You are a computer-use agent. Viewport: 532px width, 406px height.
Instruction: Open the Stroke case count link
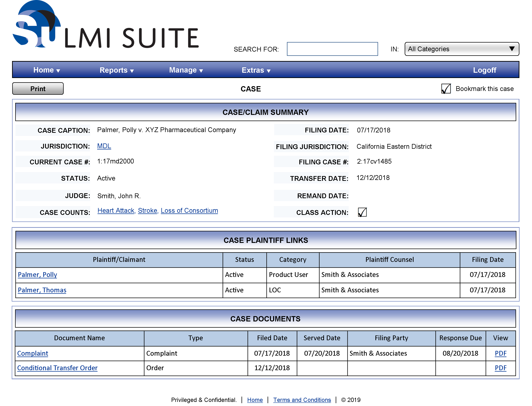point(147,210)
